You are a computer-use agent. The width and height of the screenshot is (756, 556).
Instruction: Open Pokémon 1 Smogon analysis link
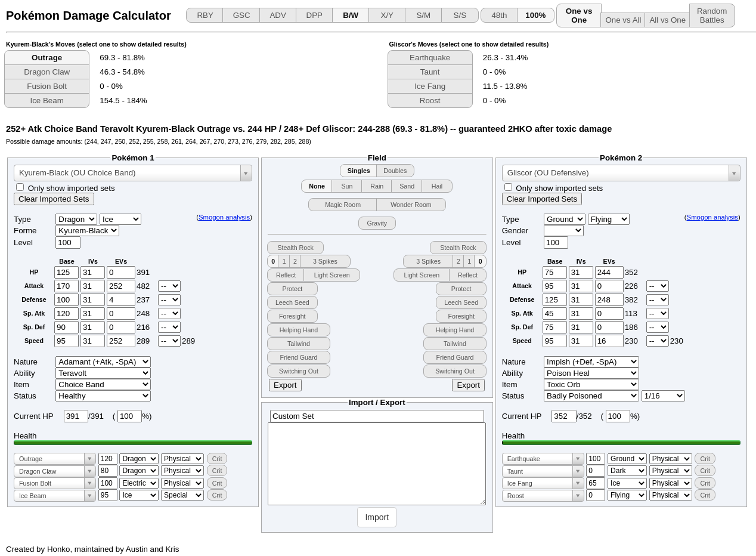click(x=224, y=217)
